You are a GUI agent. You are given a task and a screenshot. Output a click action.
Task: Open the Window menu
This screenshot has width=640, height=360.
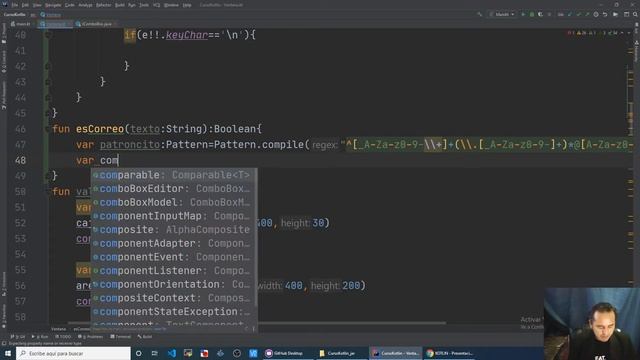[x=171, y=5]
